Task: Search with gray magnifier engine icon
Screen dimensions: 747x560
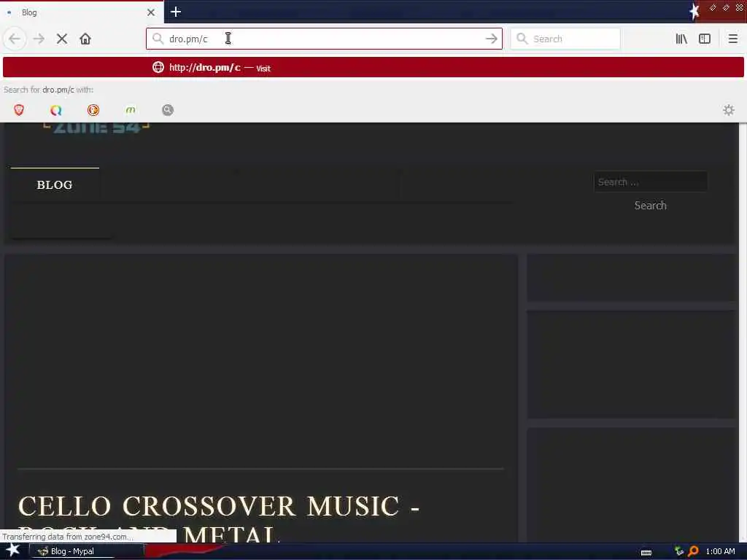Action: pyautogui.click(x=168, y=110)
